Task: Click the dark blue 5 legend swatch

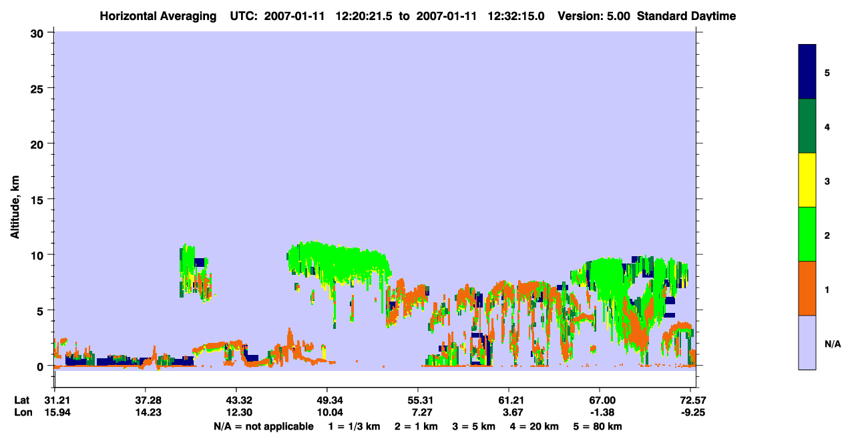Action: coord(807,72)
